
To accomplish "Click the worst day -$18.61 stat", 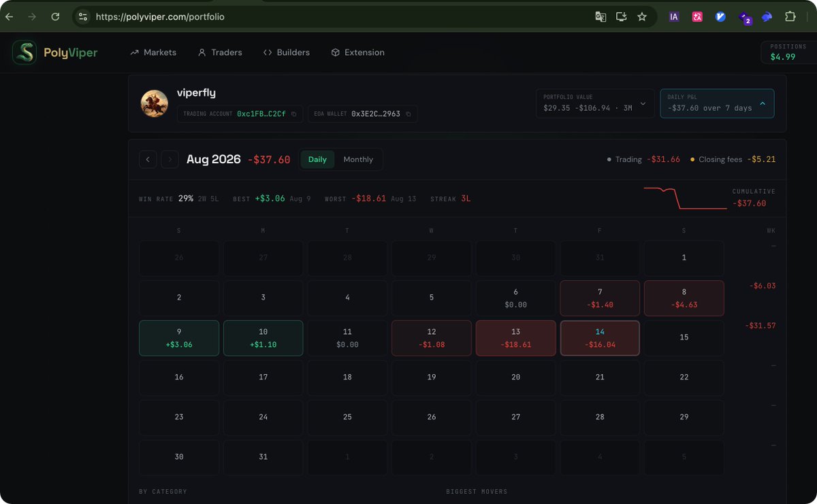I will [370, 199].
